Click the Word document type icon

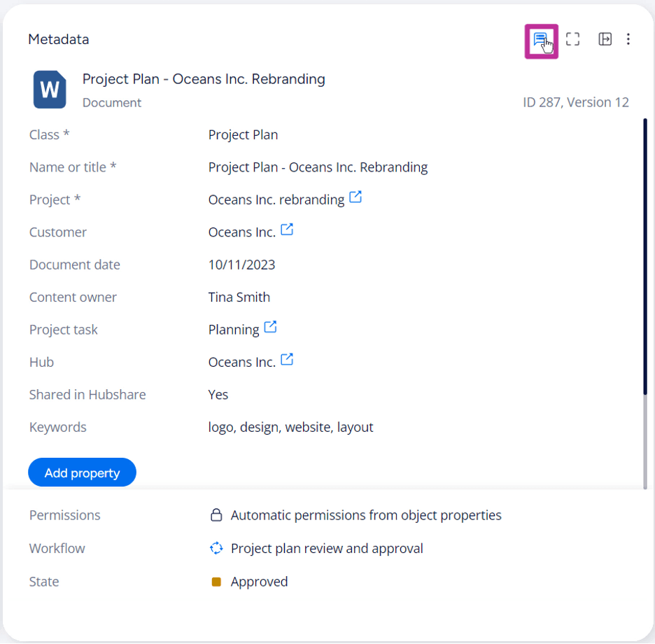48,90
